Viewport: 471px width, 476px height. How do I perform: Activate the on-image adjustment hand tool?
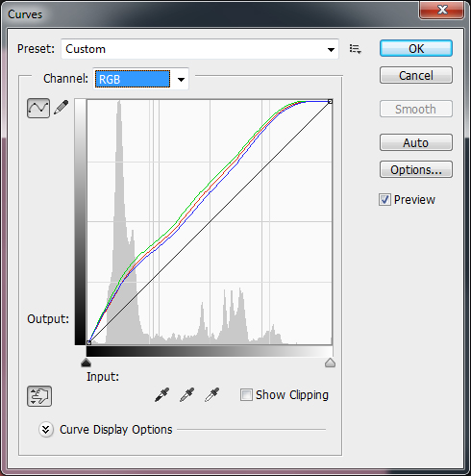(x=39, y=396)
